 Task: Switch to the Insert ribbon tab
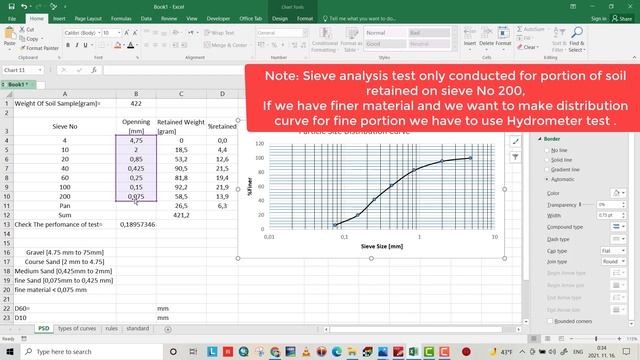pos(59,19)
